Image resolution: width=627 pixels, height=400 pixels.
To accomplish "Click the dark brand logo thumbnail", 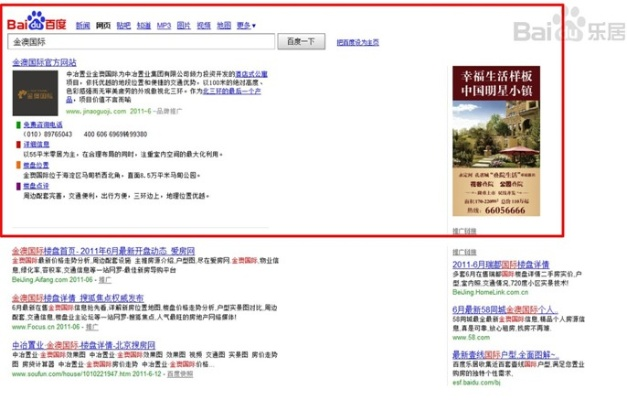I will 35,93.
